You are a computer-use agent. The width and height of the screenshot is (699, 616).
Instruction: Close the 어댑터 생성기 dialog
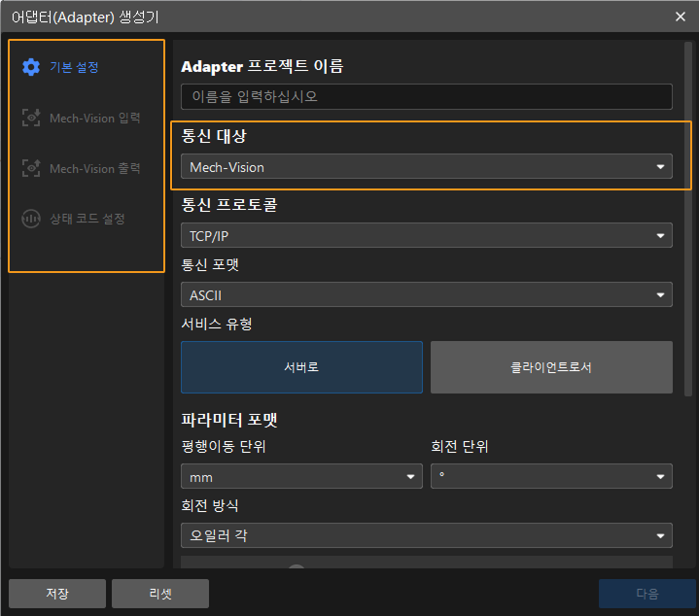tap(680, 16)
